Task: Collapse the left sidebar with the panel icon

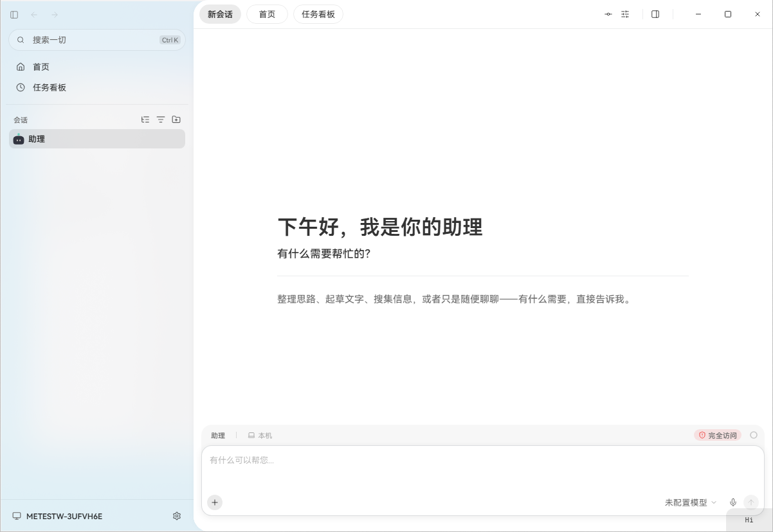Action: tap(14, 14)
